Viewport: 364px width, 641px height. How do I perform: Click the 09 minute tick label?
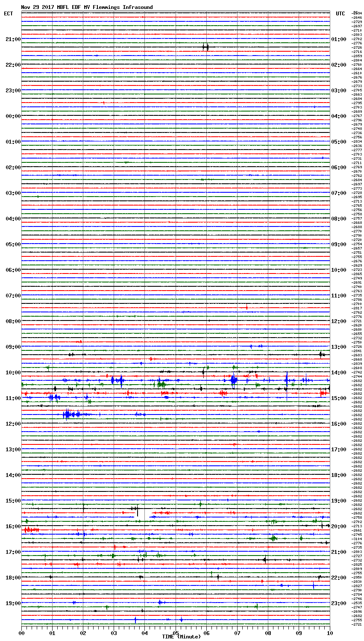pyautogui.click(x=299, y=633)
